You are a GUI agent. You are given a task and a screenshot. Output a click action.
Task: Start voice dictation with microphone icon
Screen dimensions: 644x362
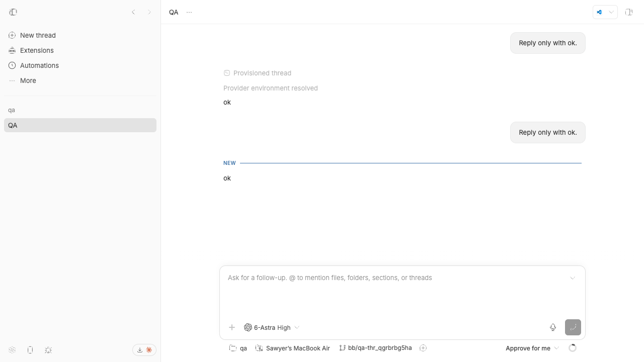[x=553, y=327]
